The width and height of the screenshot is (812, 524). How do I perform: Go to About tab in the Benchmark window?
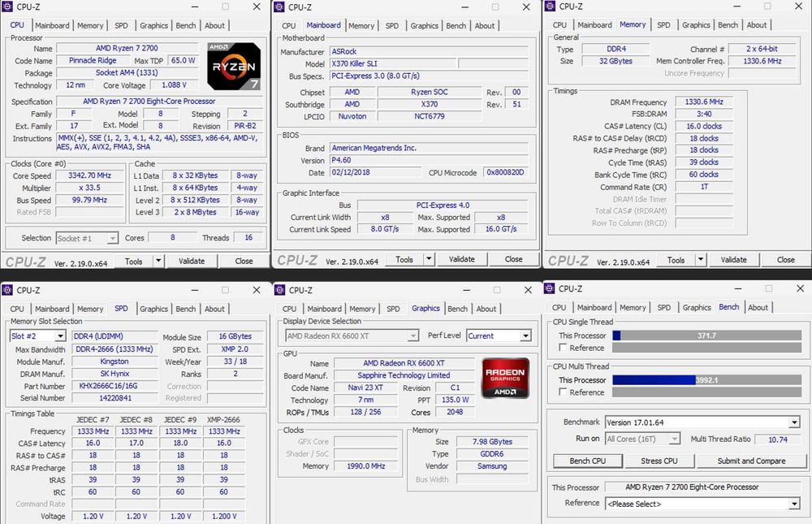point(758,307)
